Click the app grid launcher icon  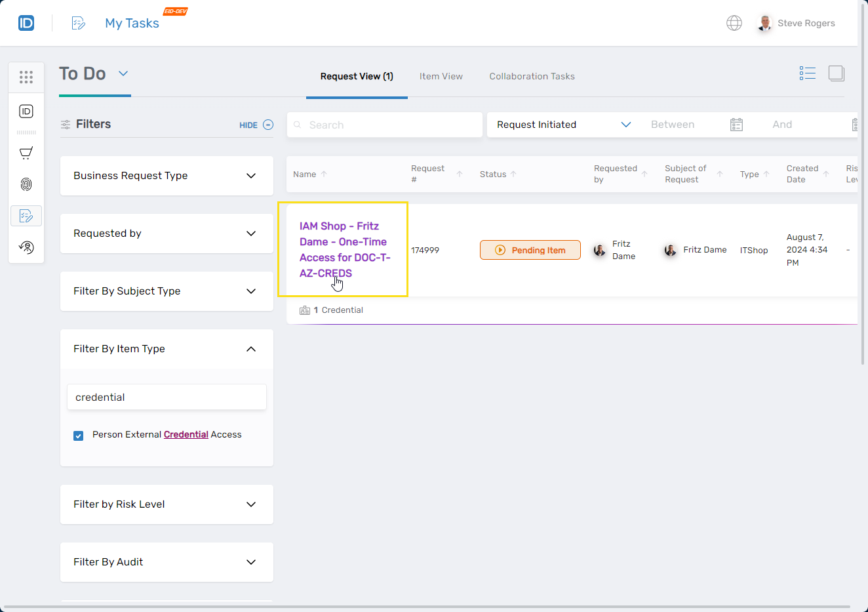(x=26, y=77)
